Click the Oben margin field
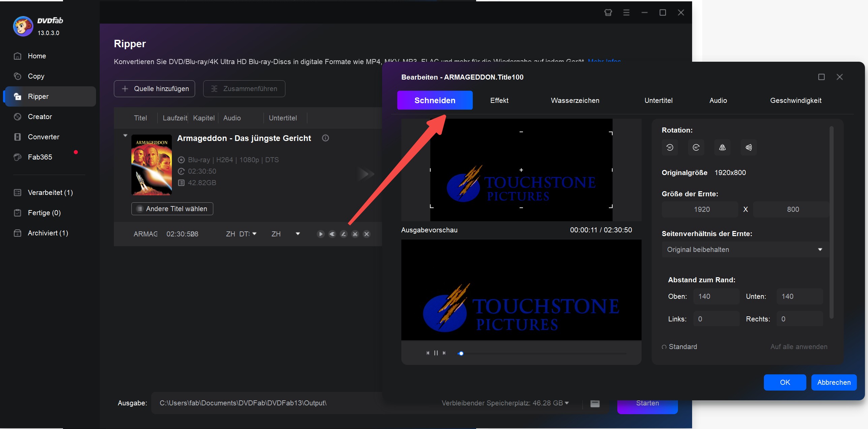The image size is (868, 429). click(716, 296)
